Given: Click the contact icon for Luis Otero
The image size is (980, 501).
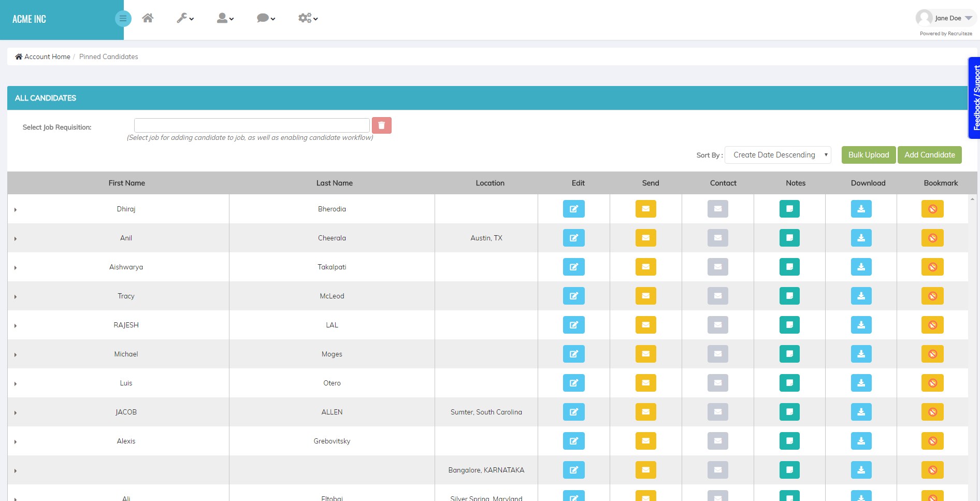Looking at the screenshot, I should 717,383.
